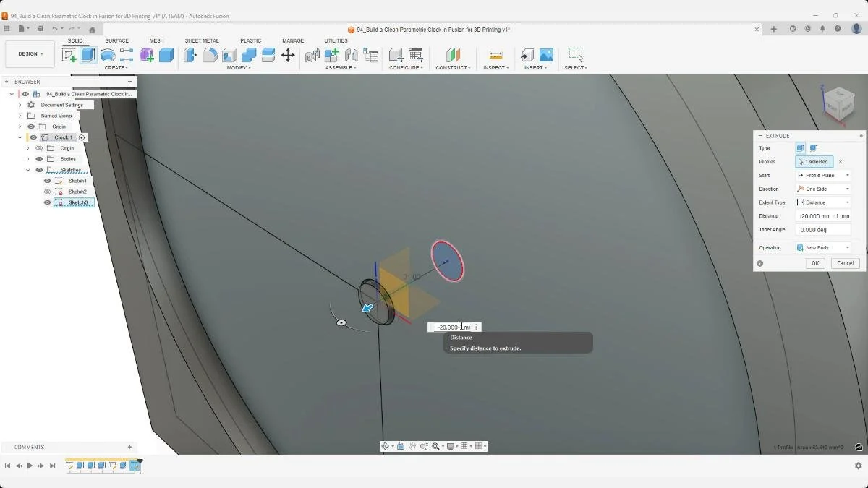Click the Measure icon under Inspect
This screenshot has height=488, width=868.
click(x=496, y=55)
